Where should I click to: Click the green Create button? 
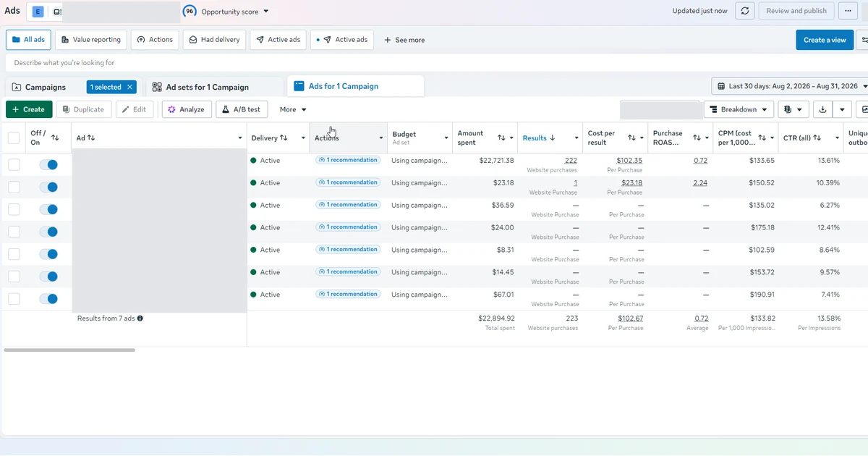click(29, 109)
